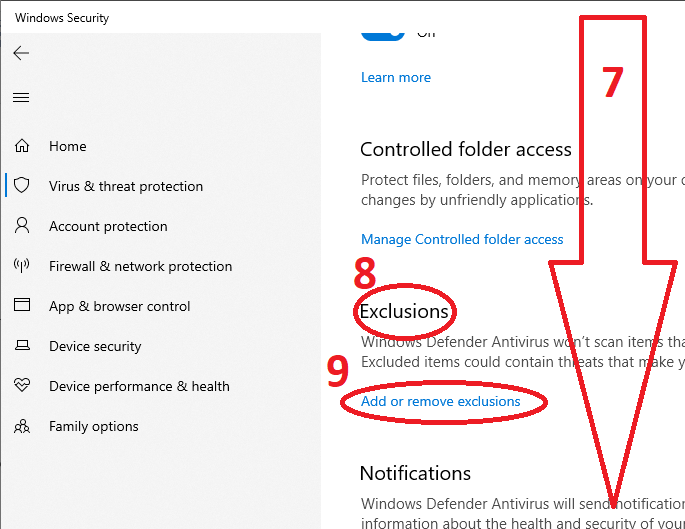The height and width of the screenshot is (529, 685).
Task: Open the Home menu item
Action: 68,146
